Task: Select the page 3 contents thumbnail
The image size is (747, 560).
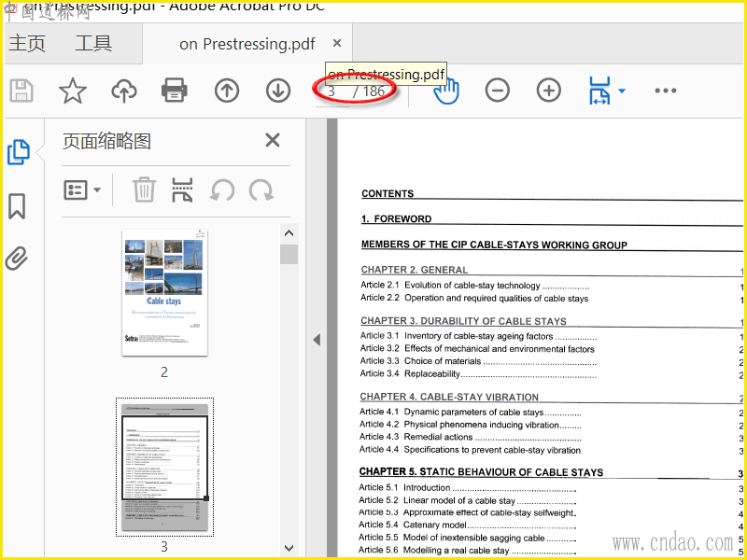Action: pos(164,468)
